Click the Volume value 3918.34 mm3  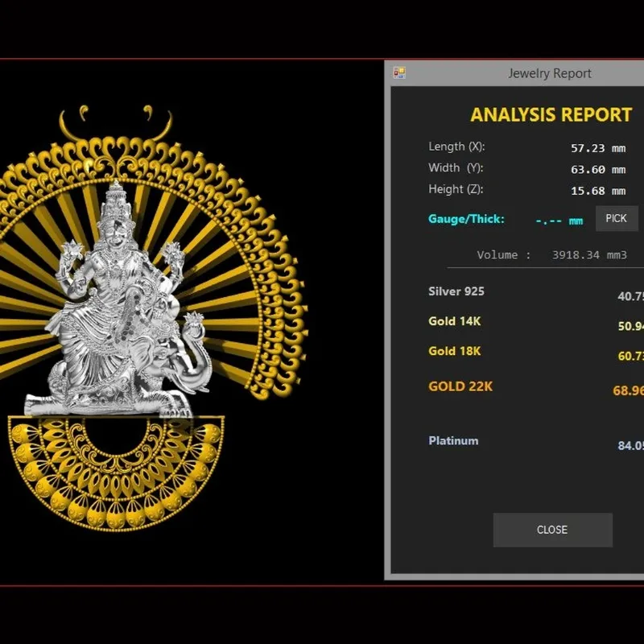pos(589,255)
